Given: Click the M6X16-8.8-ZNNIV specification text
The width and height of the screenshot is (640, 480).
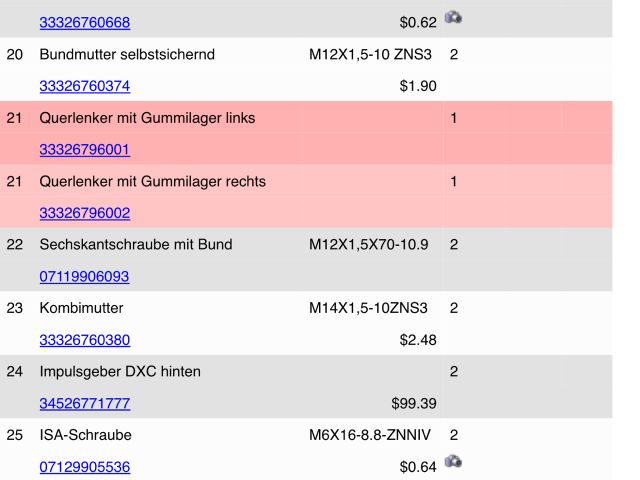Looking at the screenshot, I should pyautogui.click(x=372, y=436).
